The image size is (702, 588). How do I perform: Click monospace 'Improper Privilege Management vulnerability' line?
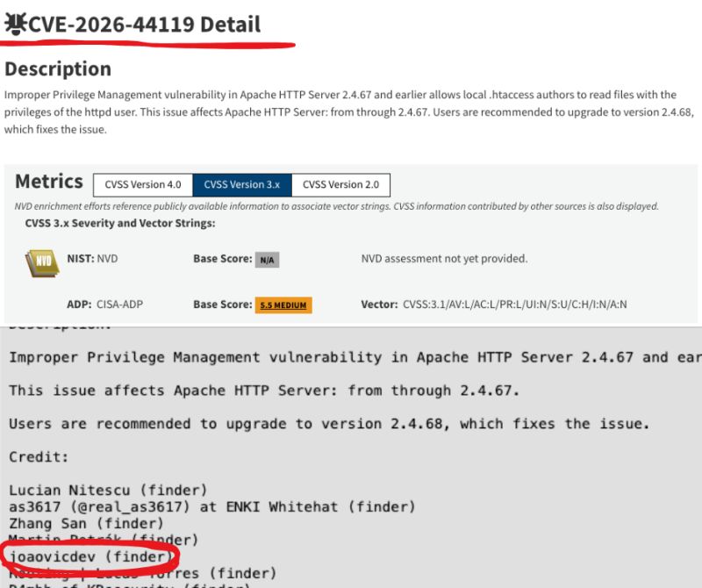[x=355, y=357]
